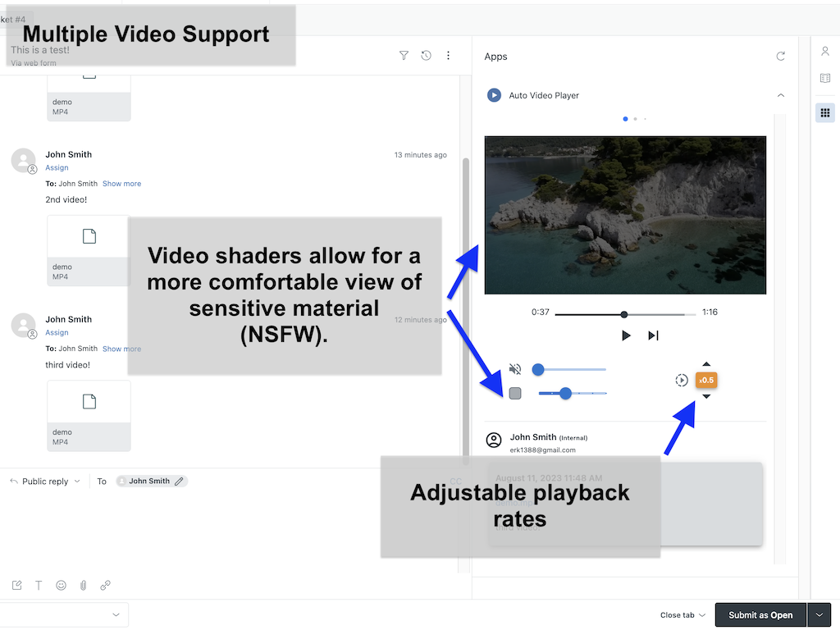This screenshot has height=630, width=840.
Task: Increase playback rate with up arrow
Action: pyautogui.click(x=706, y=364)
